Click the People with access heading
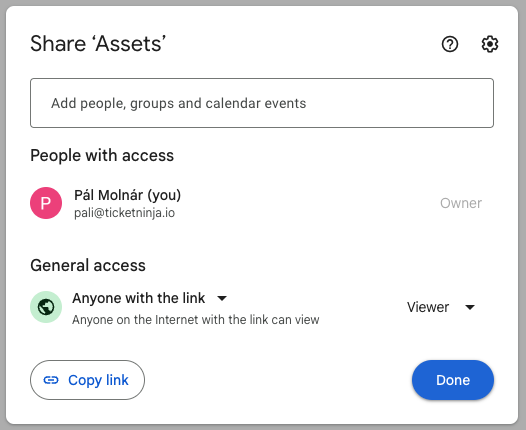Image resolution: width=526 pixels, height=430 pixels. (x=102, y=156)
